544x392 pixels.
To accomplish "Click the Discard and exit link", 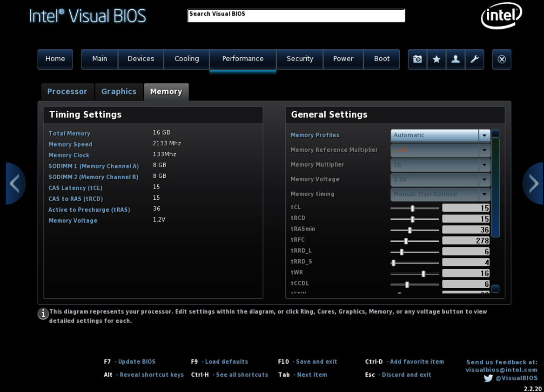I will [x=407, y=375].
